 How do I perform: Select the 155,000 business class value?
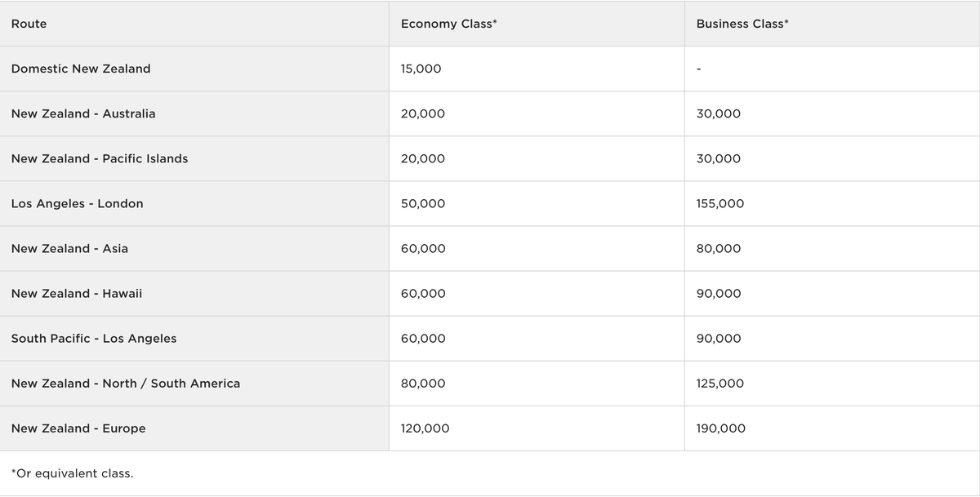click(720, 203)
